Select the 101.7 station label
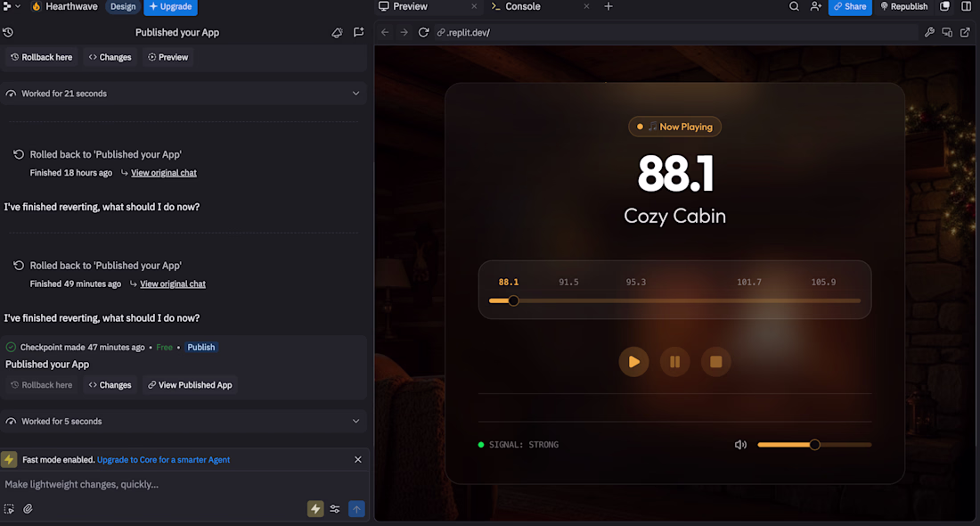The image size is (980, 526). click(x=749, y=282)
